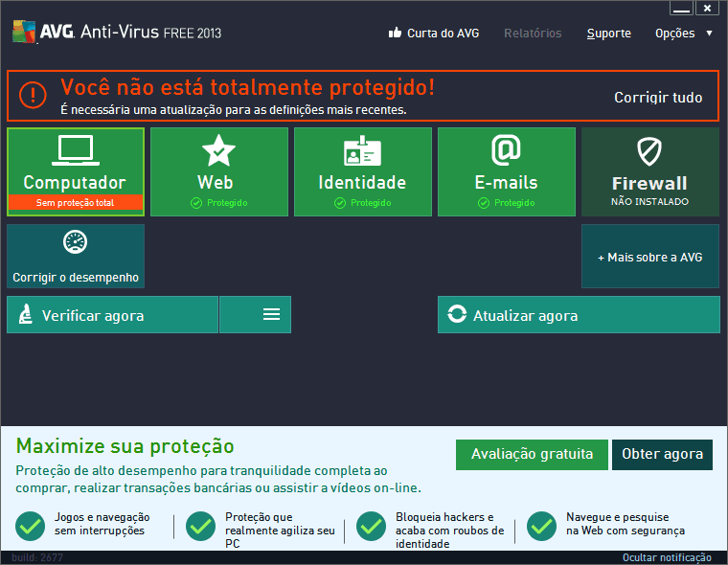Click Curta do AVG link
The width and height of the screenshot is (728, 565).
(x=443, y=34)
